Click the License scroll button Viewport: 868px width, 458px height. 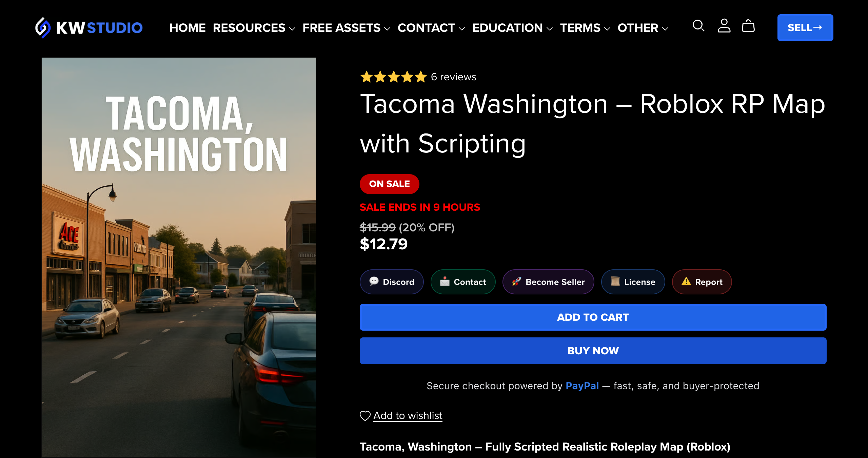click(x=633, y=282)
